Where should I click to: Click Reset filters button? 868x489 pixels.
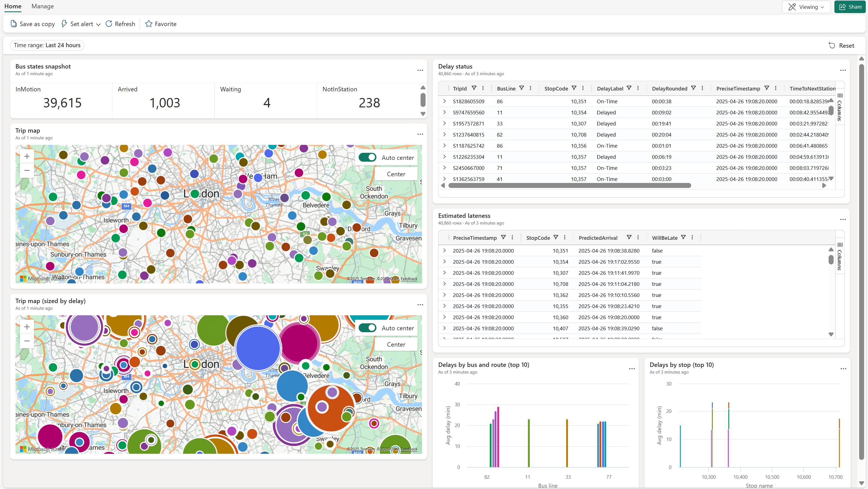coord(841,46)
